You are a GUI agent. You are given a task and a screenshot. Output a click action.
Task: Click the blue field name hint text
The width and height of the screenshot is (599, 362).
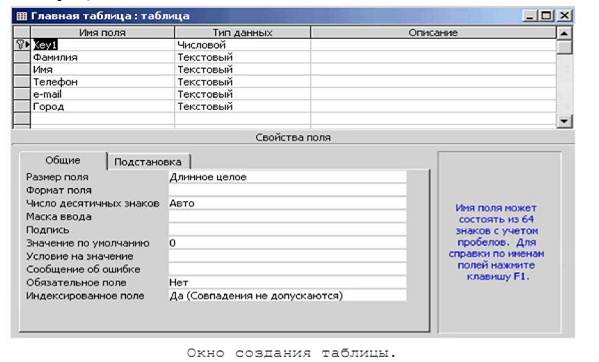pyautogui.click(x=496, y=242)
